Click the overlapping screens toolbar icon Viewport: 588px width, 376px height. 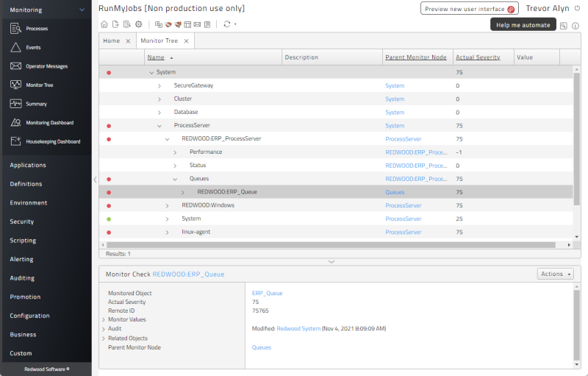coord(159,24)
